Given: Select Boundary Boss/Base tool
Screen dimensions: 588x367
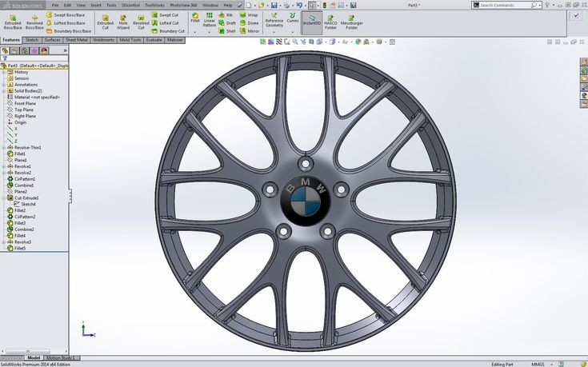Looking at the screenshot, I should pos(69,31).
